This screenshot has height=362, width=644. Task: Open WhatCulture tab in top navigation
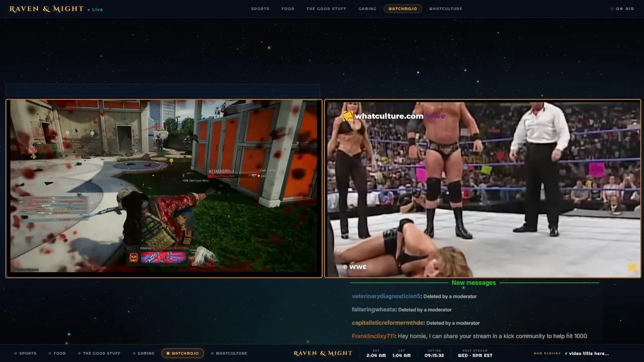click(x=445, y=9)
